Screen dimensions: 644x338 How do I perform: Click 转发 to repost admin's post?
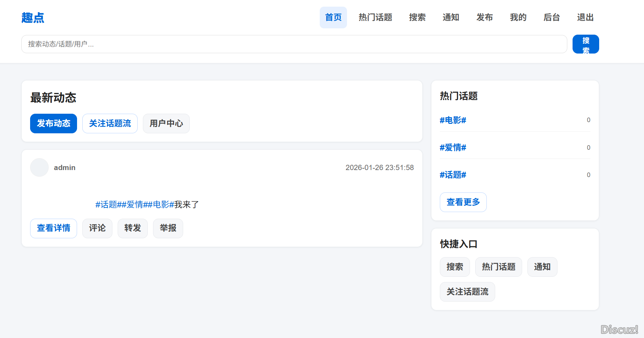click(x=133, y=228)
